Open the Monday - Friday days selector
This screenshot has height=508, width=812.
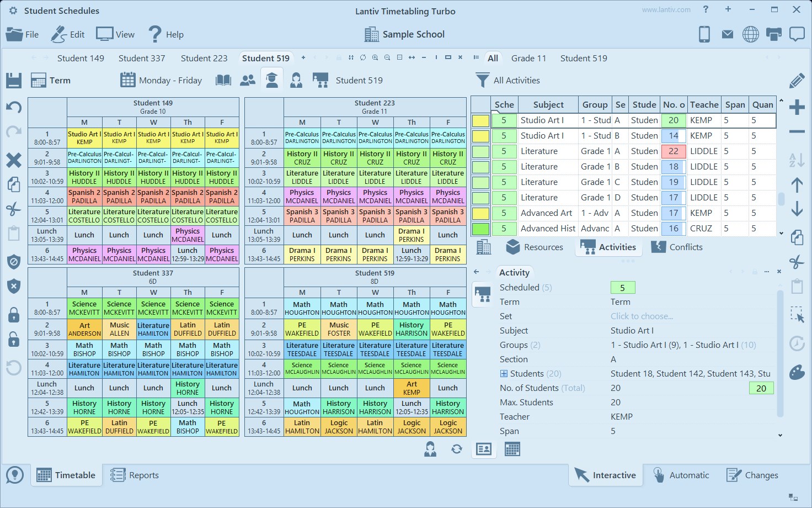161,81
